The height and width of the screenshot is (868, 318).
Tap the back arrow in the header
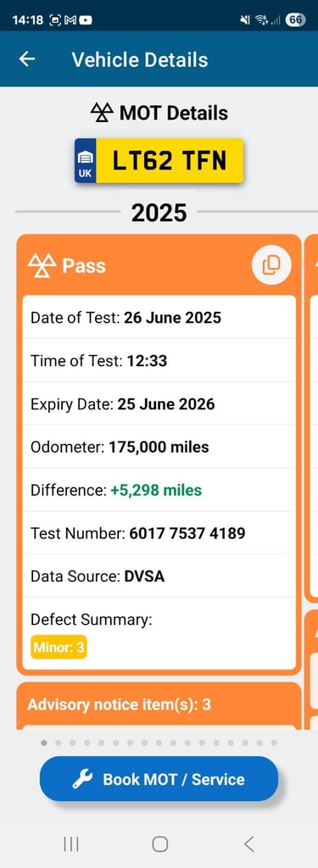click(26, 59)
